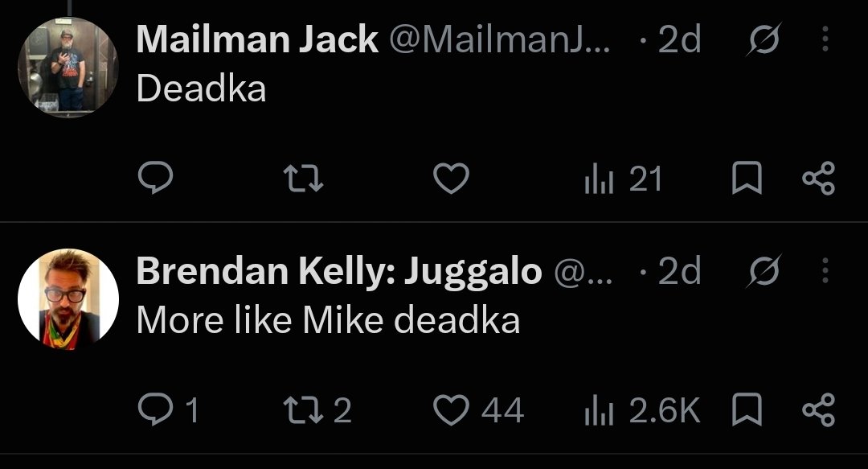
Task: Open more options menu for Brendan Kelly's tweet
Action: 825,270
